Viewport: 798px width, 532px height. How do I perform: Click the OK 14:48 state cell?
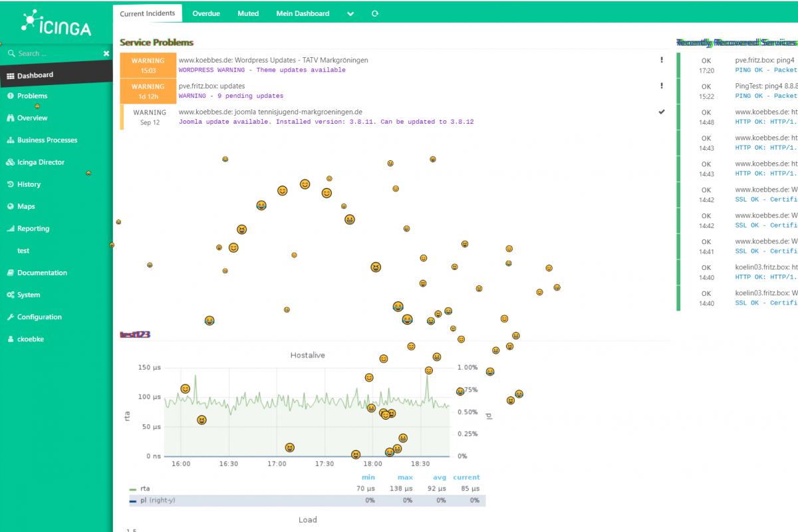706,117
